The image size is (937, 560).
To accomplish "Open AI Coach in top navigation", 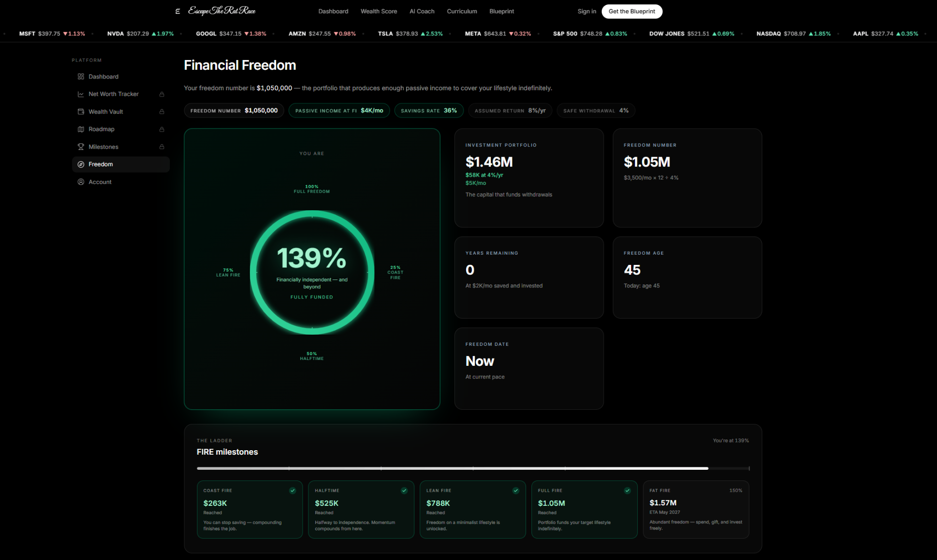I will 422,11.
